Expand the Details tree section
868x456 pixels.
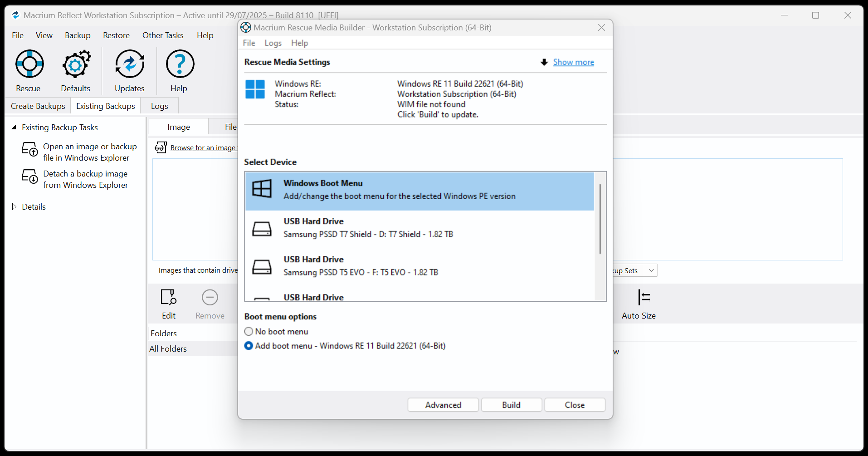coord(14,206)
